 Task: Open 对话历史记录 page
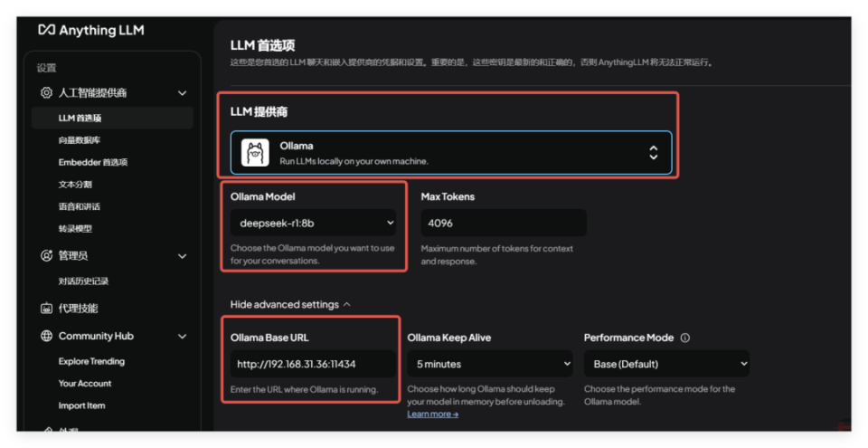[x=83, y=281]
